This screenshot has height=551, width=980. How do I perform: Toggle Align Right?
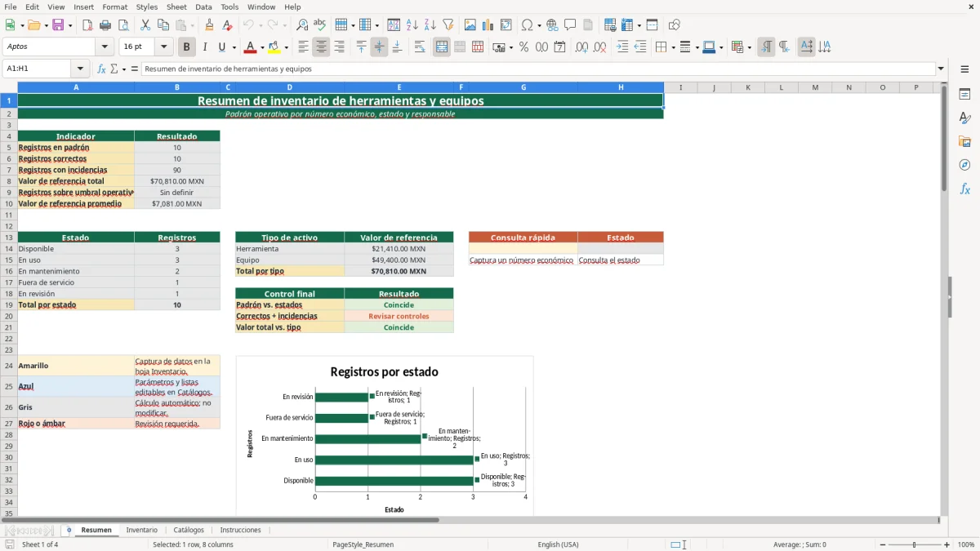coord(339,47)
